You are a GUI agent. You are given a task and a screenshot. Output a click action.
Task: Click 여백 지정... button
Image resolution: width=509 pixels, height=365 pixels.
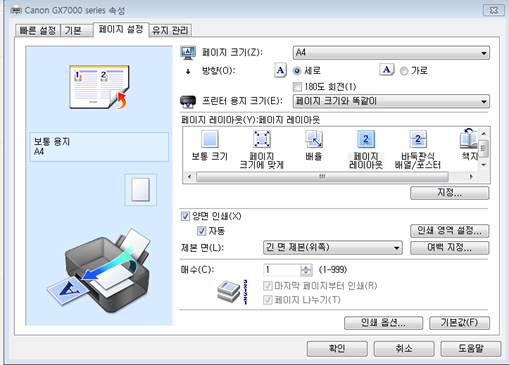[450, 248]
